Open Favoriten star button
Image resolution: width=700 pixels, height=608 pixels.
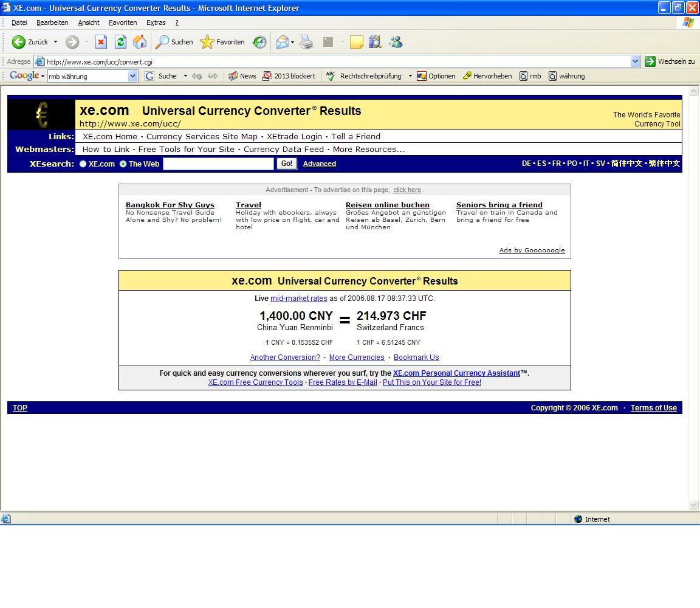coord(222,42)
